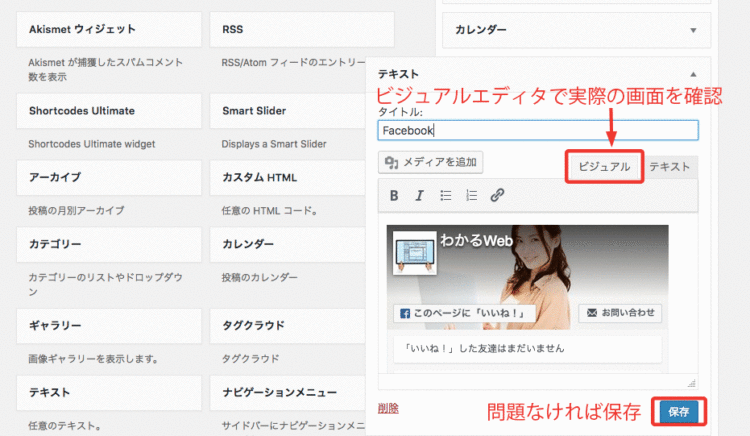Viewport: 750px width, 436px height.
Task: Expand the カレンダー widget panel
Action: [x=692, y=30]
